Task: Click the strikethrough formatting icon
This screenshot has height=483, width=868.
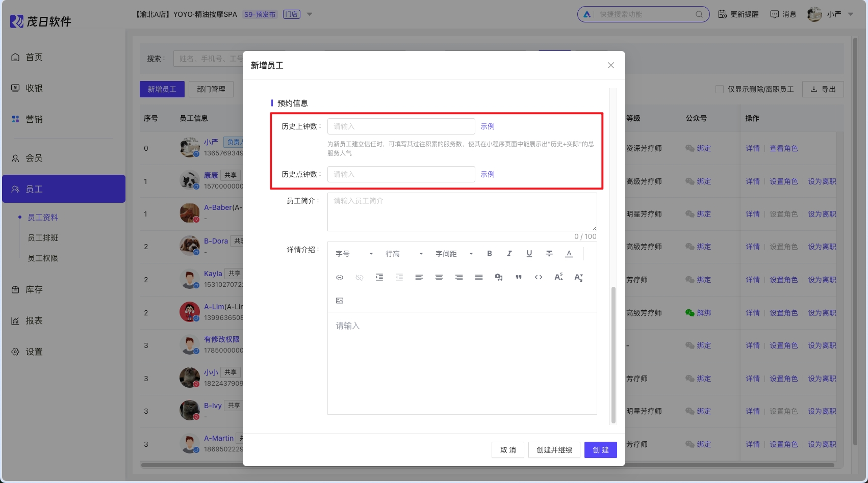Action: 549,254
